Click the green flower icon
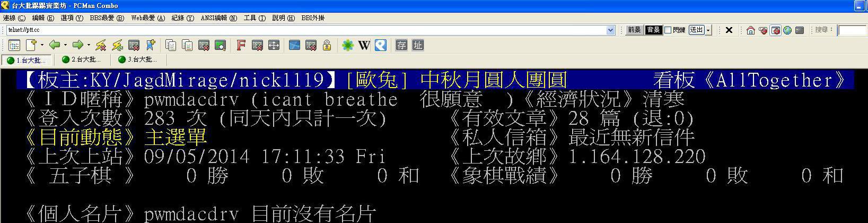The height and width of the screenshot is (223, 868). click(347, 45)
